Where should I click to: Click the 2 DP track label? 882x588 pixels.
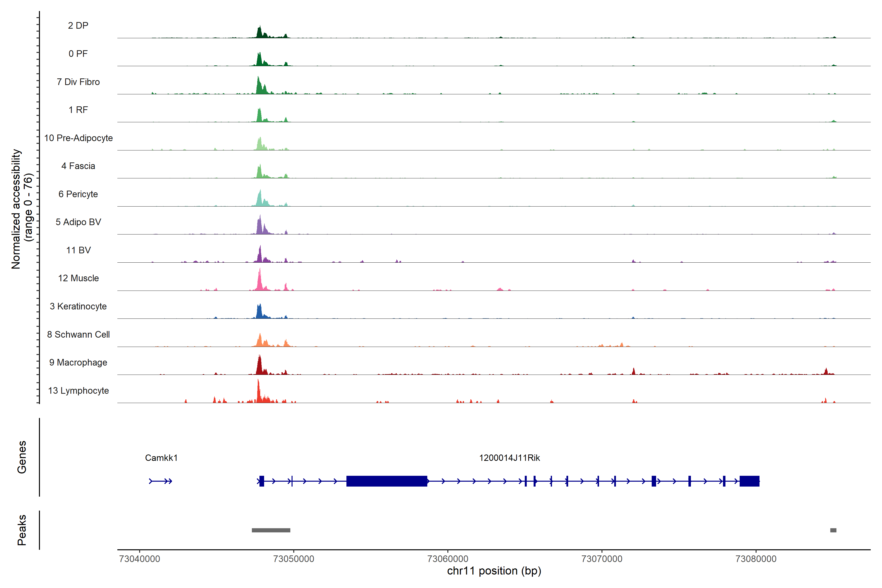click(x=78, y=25)
